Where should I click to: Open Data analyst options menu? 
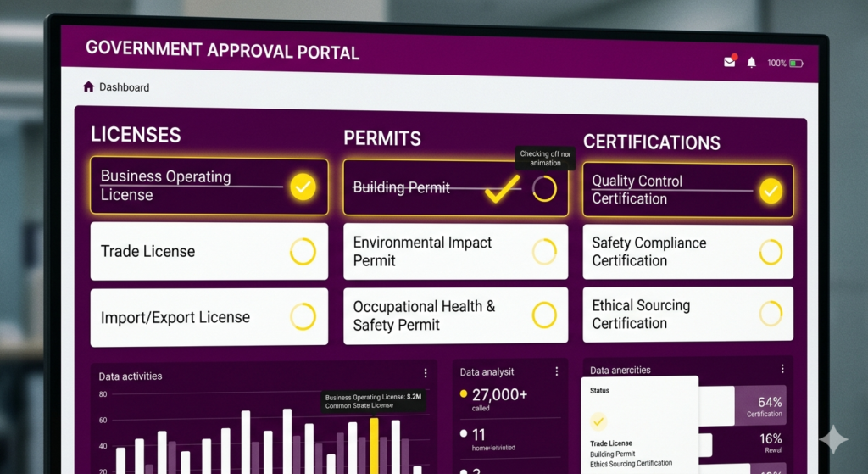pyautogui.click(x=556, y=371)
